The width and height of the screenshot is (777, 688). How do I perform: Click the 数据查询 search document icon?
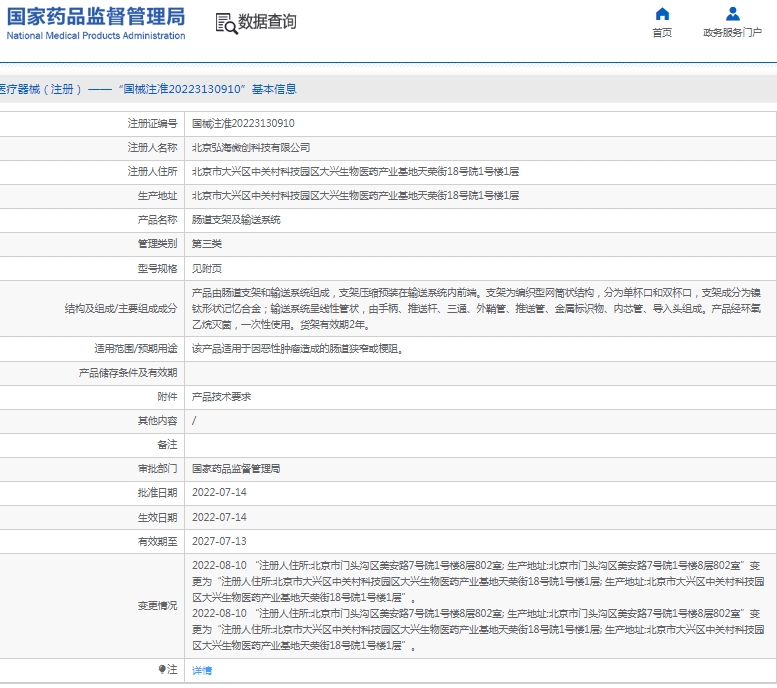tap(226, 23)
